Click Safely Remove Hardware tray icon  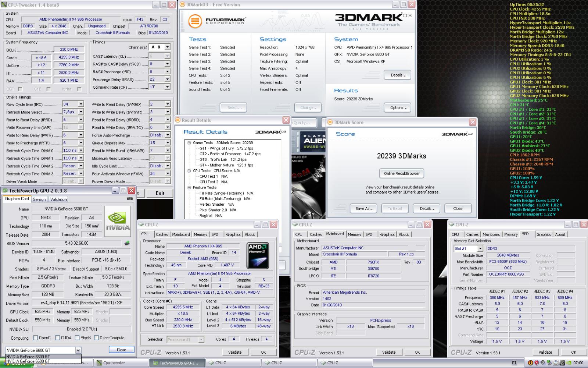pyautogui.click(x=549, y=363)
